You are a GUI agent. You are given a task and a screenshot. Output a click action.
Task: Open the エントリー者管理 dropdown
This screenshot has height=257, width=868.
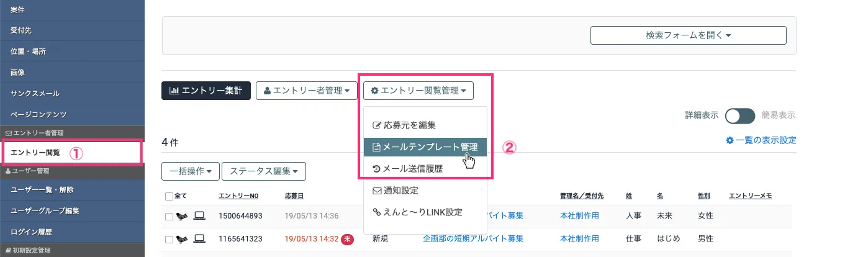(306, 91)
